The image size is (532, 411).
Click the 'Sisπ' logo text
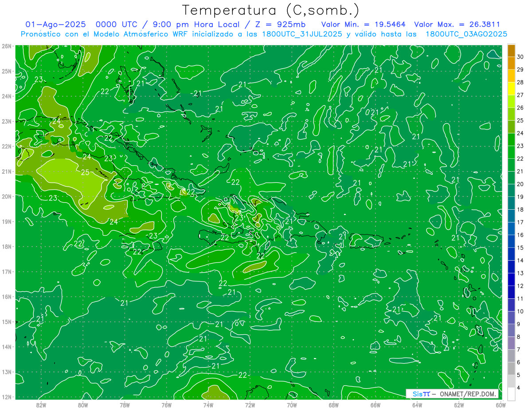(421, 394)
